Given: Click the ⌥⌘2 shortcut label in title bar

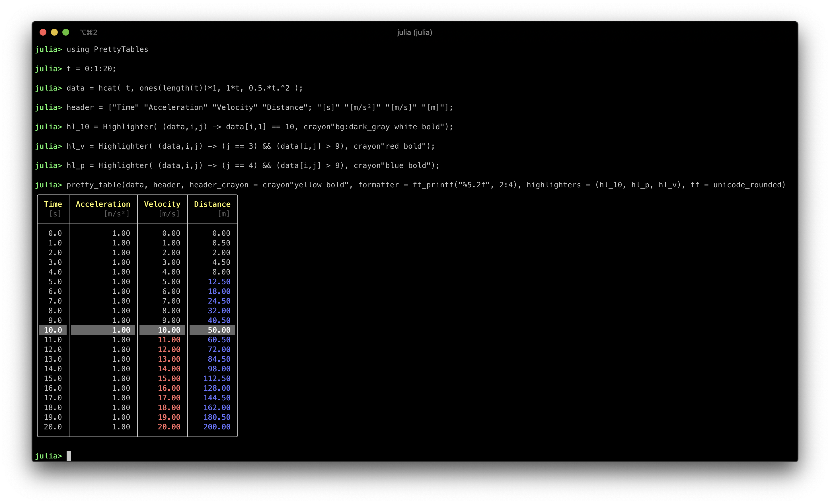Looking at the screenshot, I should point(88,32).
